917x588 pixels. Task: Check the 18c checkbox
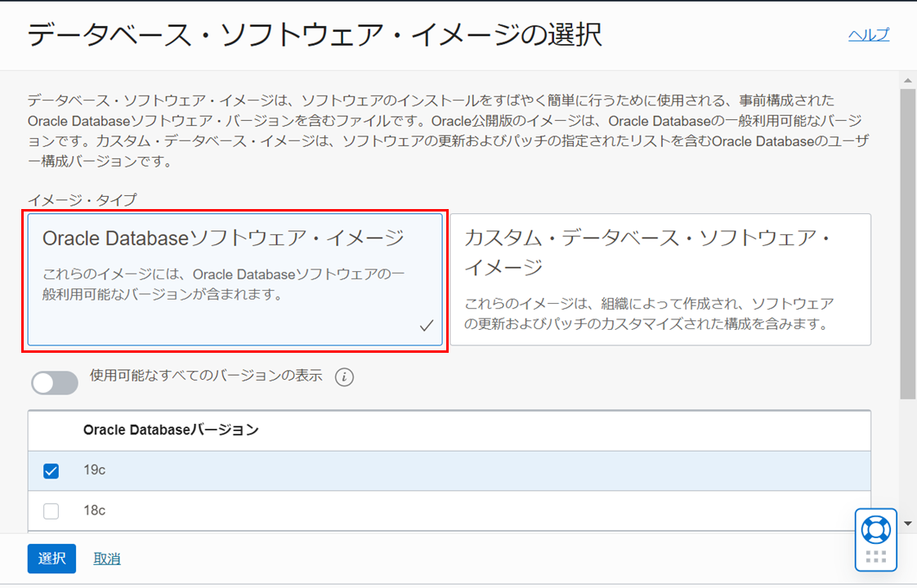coord(51,511)
